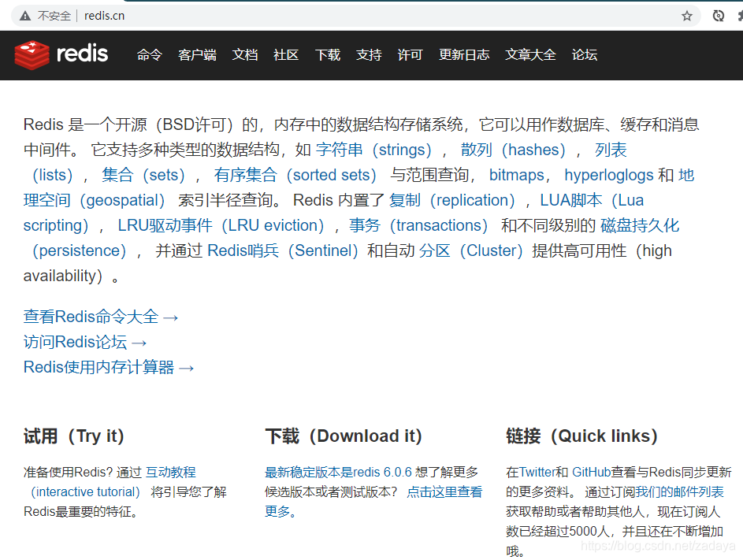Select the 下载 navigation item
Image resolution: width=743 pixels, height=560 pixels.
[328, 55]
